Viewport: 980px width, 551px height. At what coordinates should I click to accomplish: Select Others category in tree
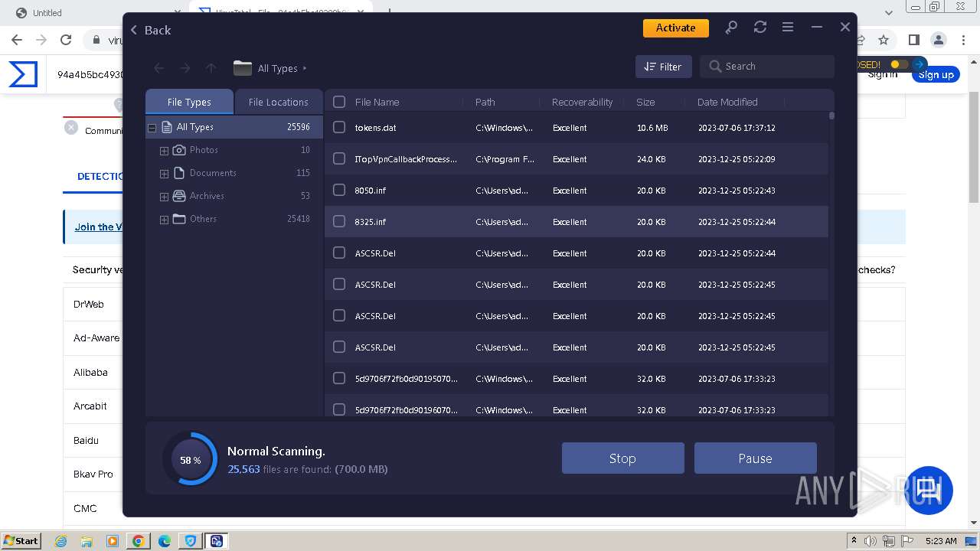click(203, 219)
